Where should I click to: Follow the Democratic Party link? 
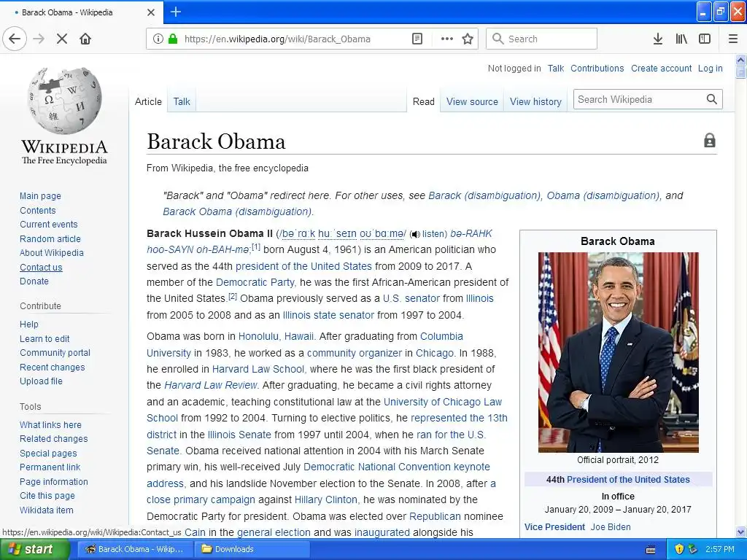click(x=255, y=282)
